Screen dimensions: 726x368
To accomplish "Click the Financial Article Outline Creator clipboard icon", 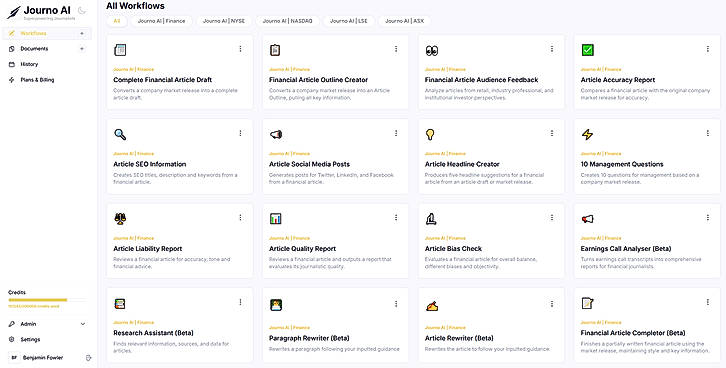I will pos(275,50).
